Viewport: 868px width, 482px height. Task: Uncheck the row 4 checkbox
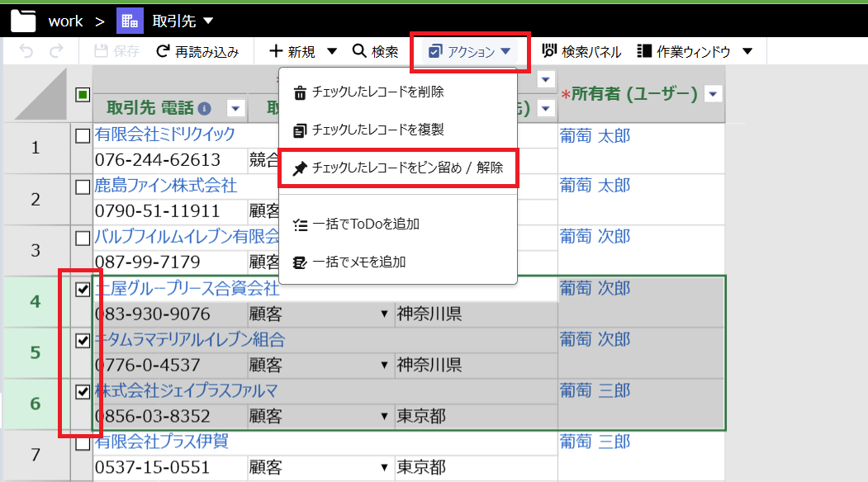83,290
